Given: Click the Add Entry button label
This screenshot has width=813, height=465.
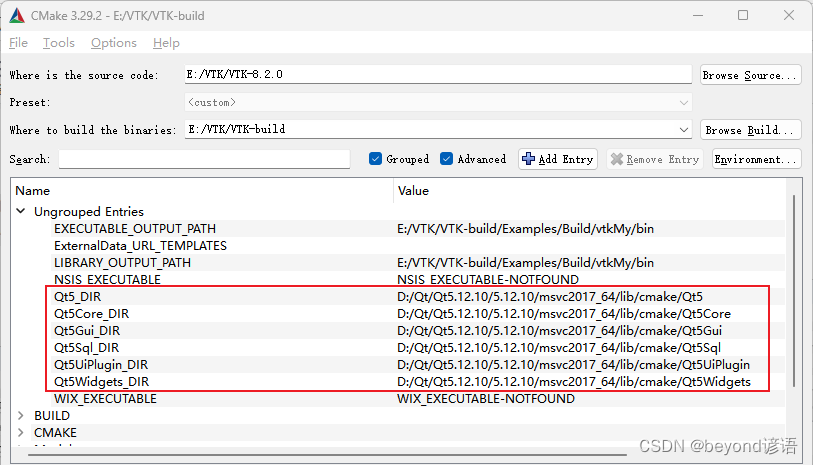Looking at the screenshot, I should [566, 159].
